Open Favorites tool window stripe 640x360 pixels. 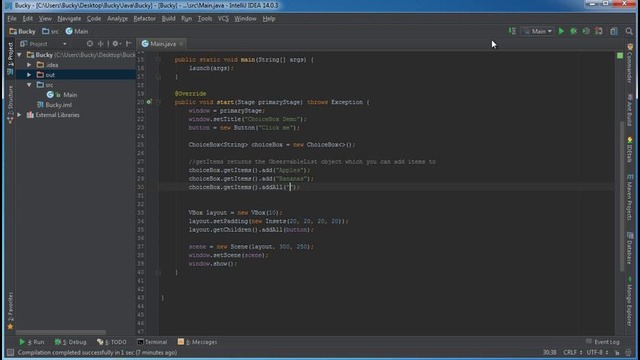[x=10, y=311]
